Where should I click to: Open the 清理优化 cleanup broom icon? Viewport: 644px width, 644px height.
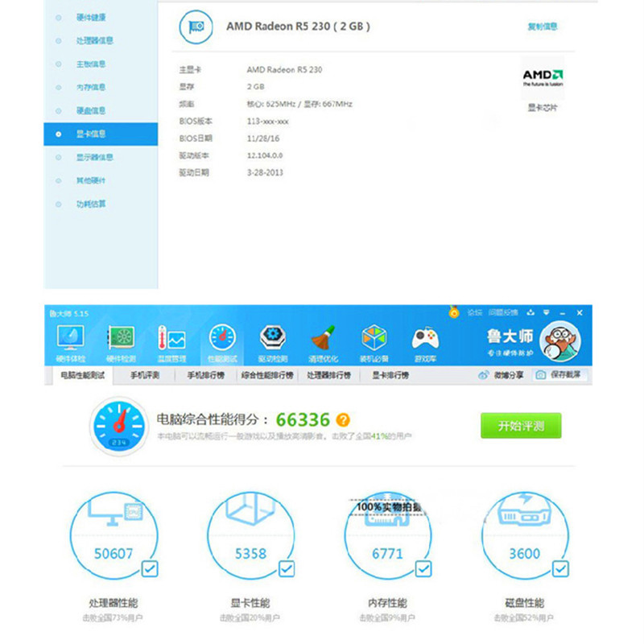point(324,344)
